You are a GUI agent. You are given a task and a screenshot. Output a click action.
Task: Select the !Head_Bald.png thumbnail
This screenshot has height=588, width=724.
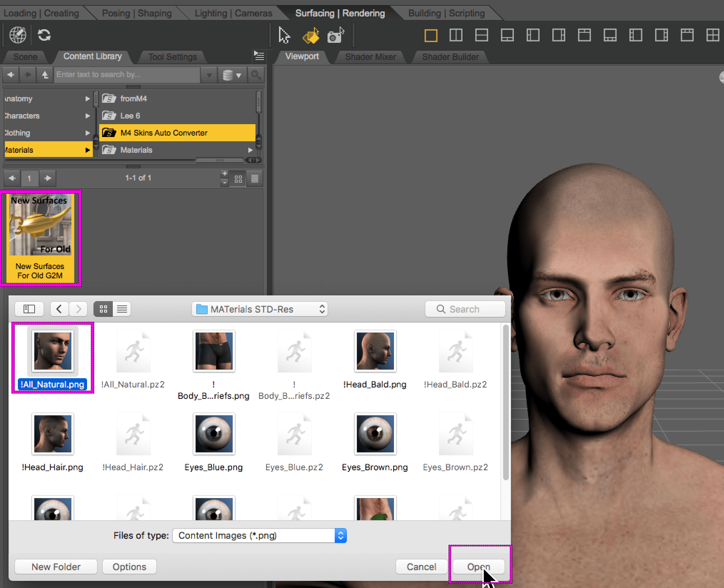click(375, 351)
